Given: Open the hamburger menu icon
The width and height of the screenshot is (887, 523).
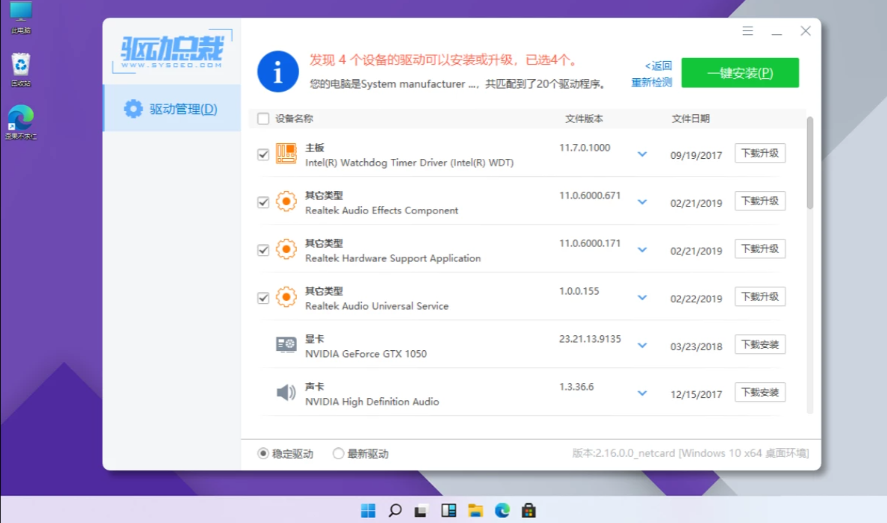Looking at the screenshot, I should [748, 31].
